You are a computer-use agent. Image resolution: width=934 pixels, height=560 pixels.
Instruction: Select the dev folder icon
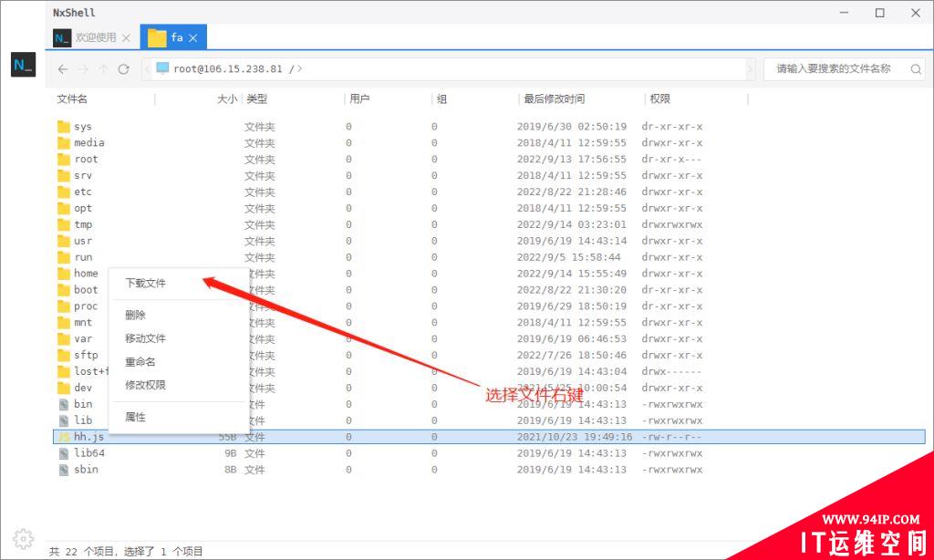tap(64, 388)
